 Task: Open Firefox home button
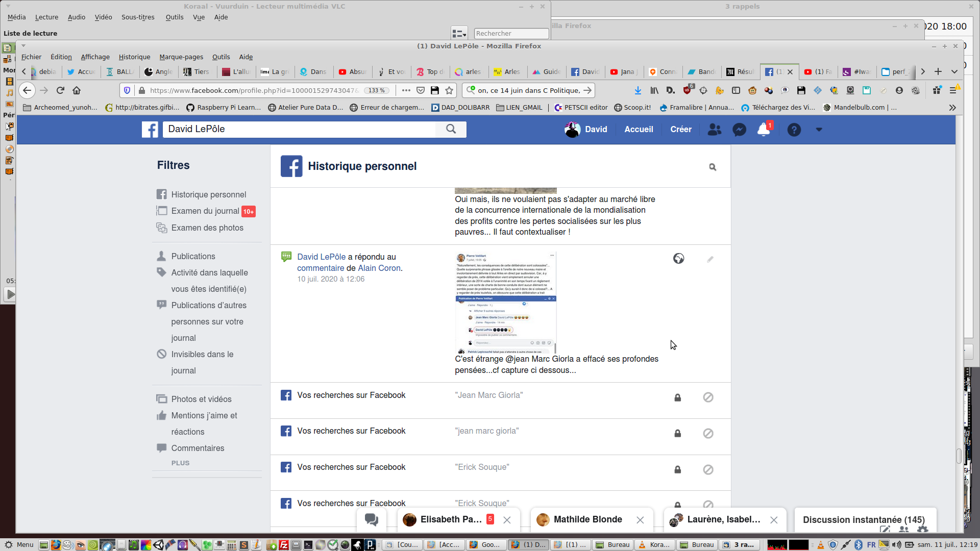pyautogui.click(x=77, y=90)
